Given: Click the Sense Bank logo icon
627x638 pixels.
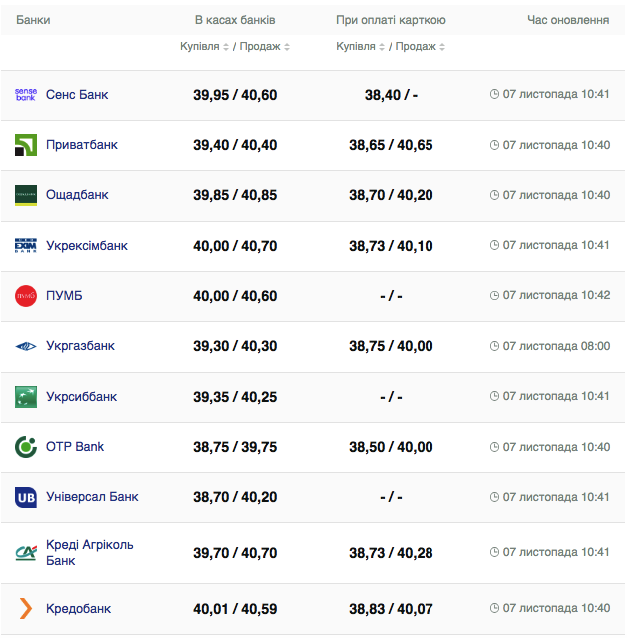Looking at the screenshot, I should pyautogui.click(x=26, y=95).
